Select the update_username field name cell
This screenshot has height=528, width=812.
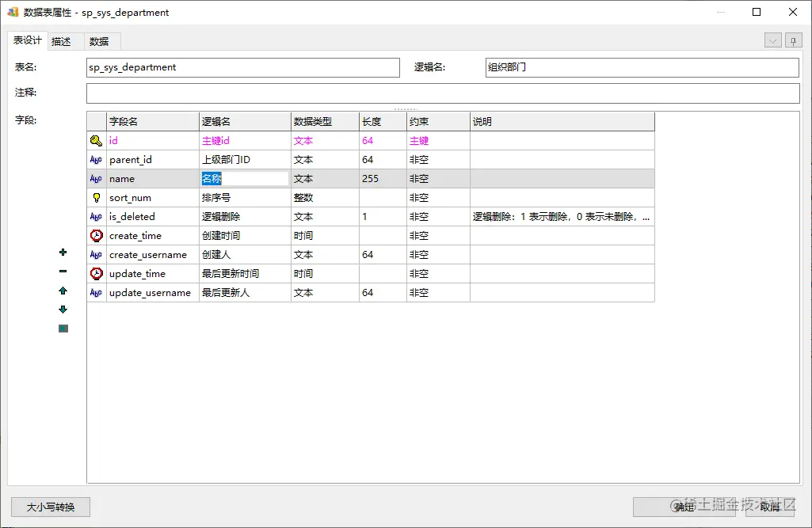(x=153, y=292)
